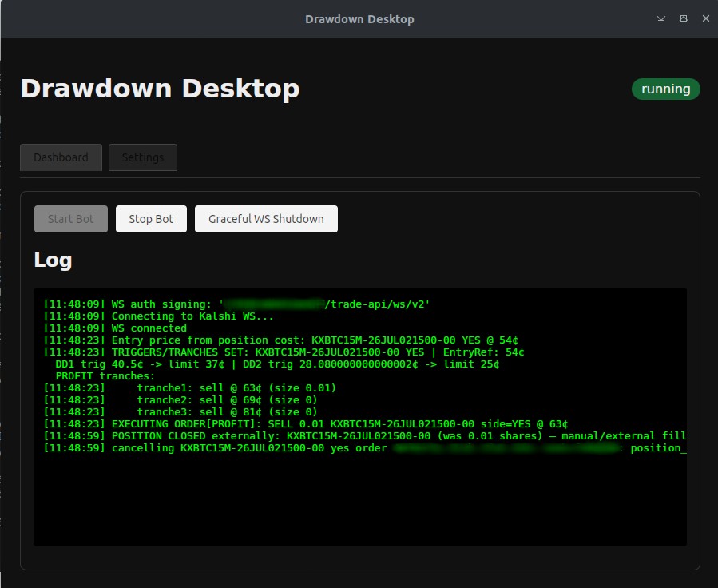Select the 'TRIGGERS/TRANCHES SET' log line

tap(284, 352)
